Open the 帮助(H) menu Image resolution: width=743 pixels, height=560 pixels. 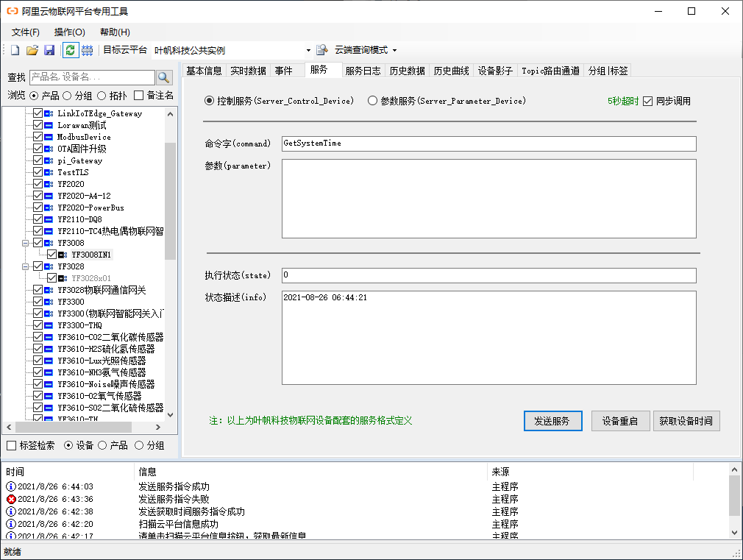(115, 32)
